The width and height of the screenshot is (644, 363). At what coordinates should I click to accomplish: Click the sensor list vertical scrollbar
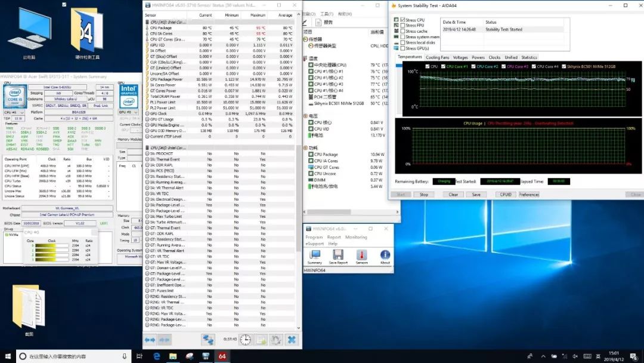tap(300, 179)
